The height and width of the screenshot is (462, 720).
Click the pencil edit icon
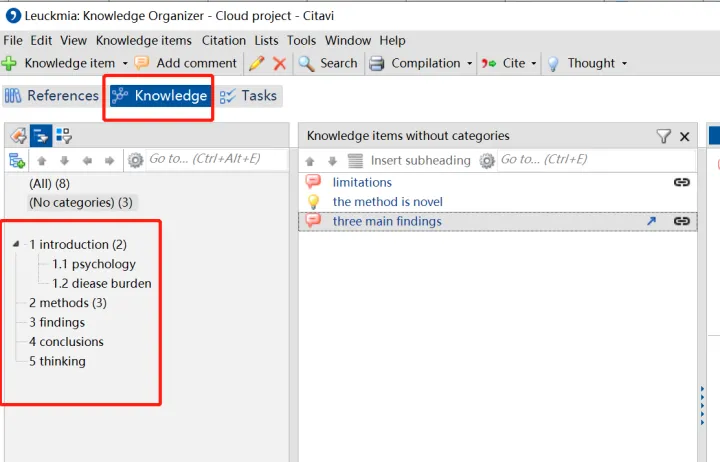coord(257,63)
